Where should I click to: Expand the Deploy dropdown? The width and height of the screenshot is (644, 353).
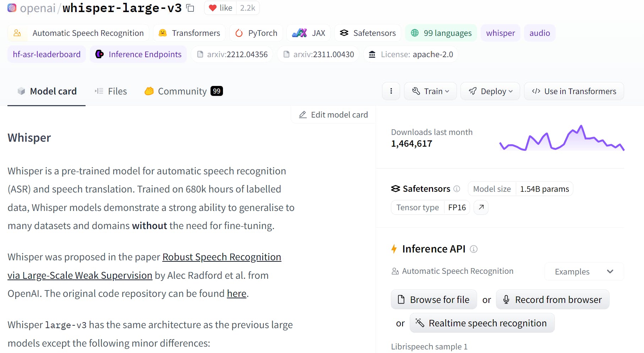pos(490,91)
